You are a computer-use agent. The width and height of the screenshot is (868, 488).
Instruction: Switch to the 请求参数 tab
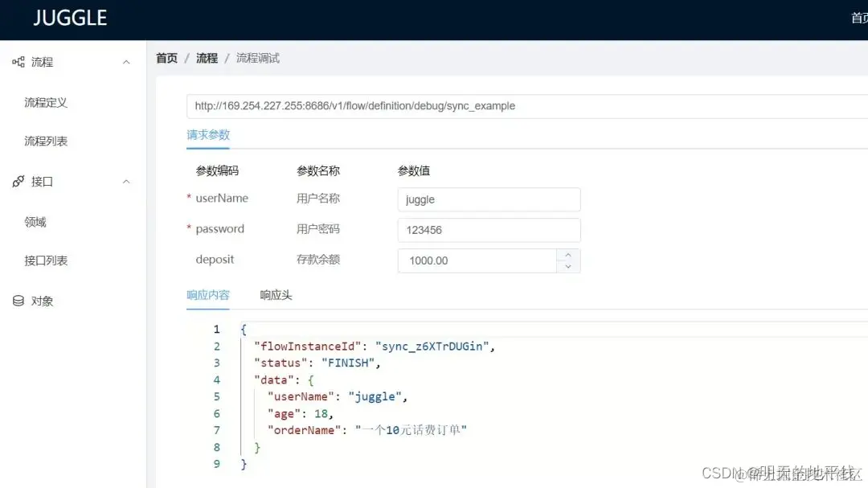click(x=208, y=134)
